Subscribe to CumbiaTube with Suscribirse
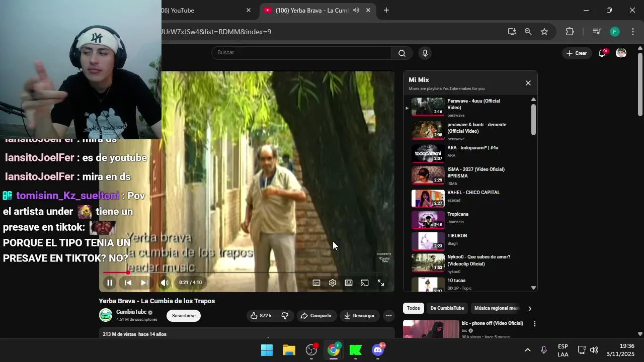The height and width of the screenshot is (362, 644). 184,316
